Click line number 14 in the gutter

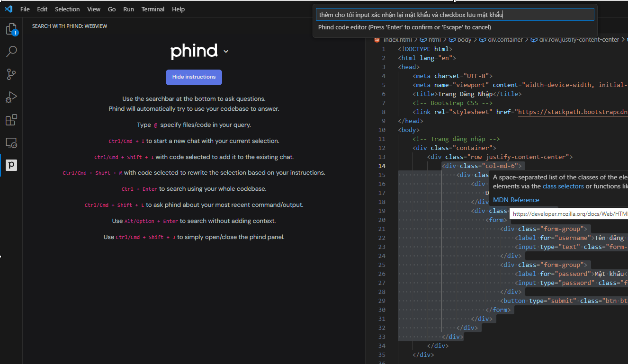[382, 166]
